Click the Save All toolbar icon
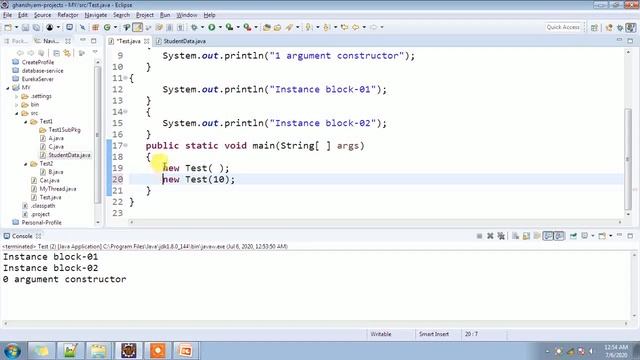This screenshot has width=640, height=360. click(x=36, y=27)
